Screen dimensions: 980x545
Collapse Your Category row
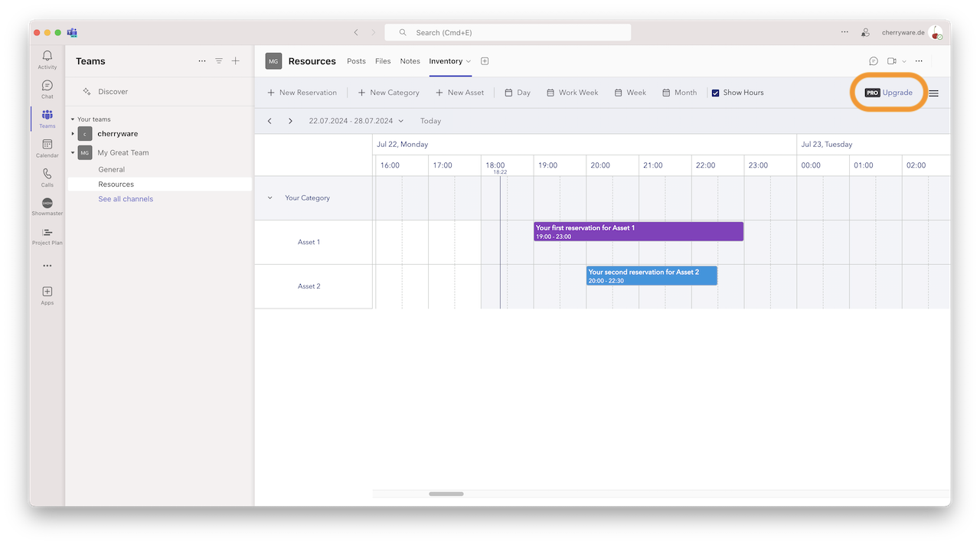pyautogui.click(x=270, y=197)
